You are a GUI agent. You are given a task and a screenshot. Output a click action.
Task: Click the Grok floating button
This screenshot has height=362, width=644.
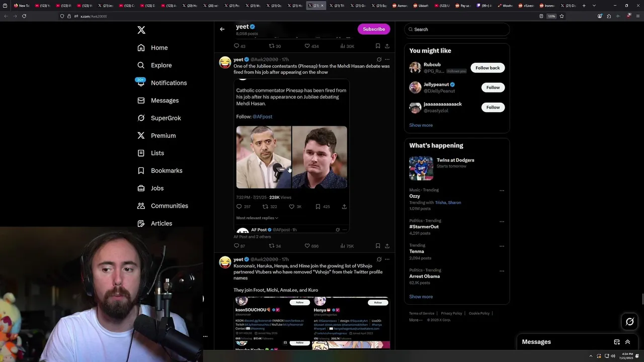pyautogui.click(x=630, y=322)
